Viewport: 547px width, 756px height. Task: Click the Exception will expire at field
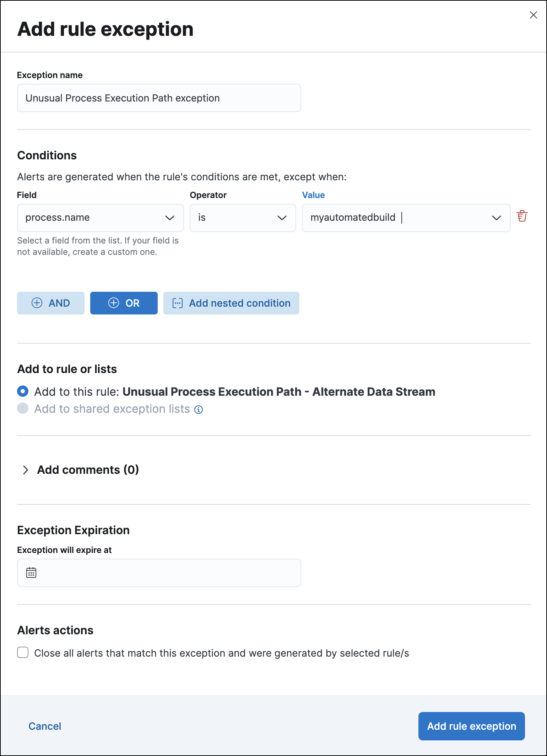pyautogui.click(x=158, y=573)
